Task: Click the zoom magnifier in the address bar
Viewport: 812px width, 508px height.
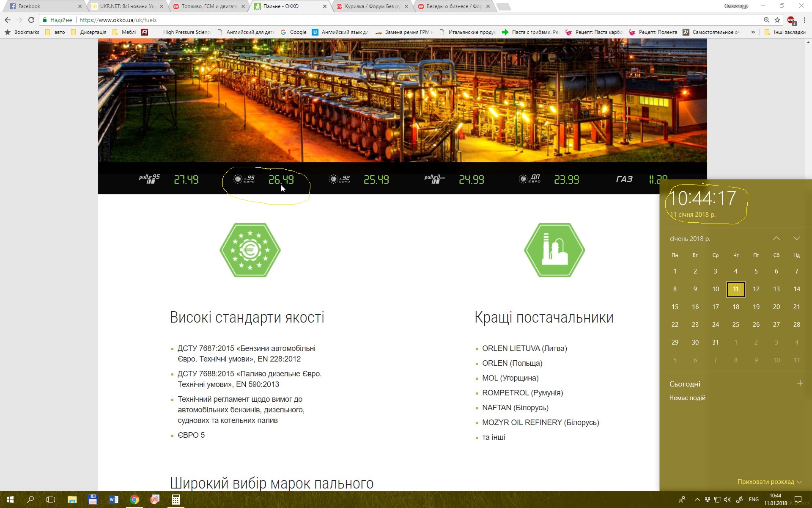Action: 766,20
